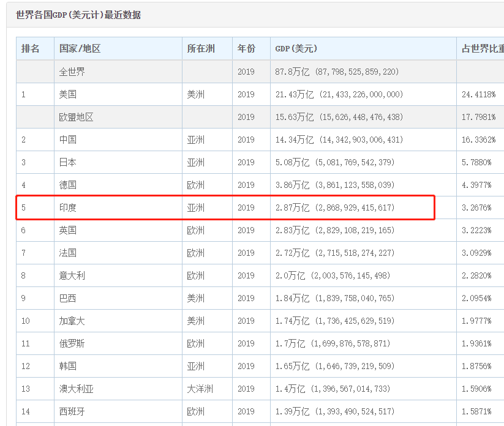
Task: Click the share value 17.7981%
Action: coord(479,117)
